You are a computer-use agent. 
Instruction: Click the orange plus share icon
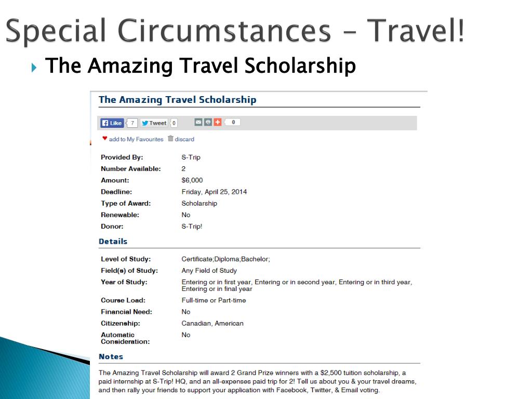pyautogui.click(x=218, y=122)
